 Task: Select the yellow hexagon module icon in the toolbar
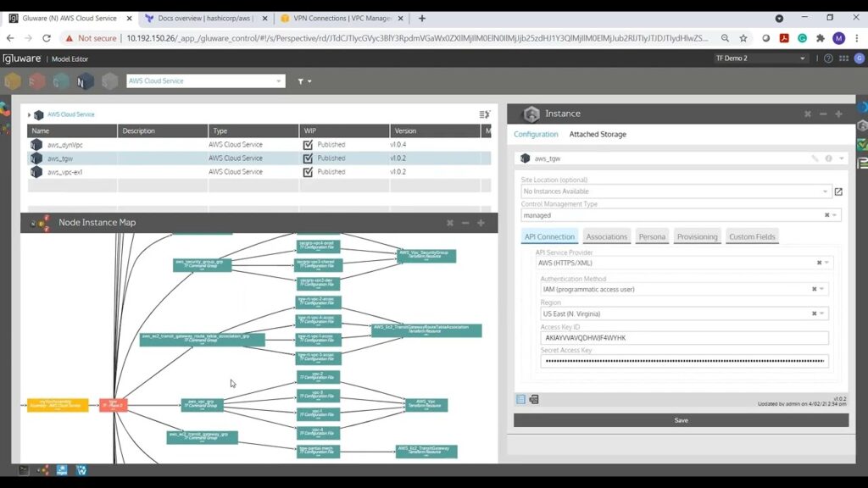12,81
